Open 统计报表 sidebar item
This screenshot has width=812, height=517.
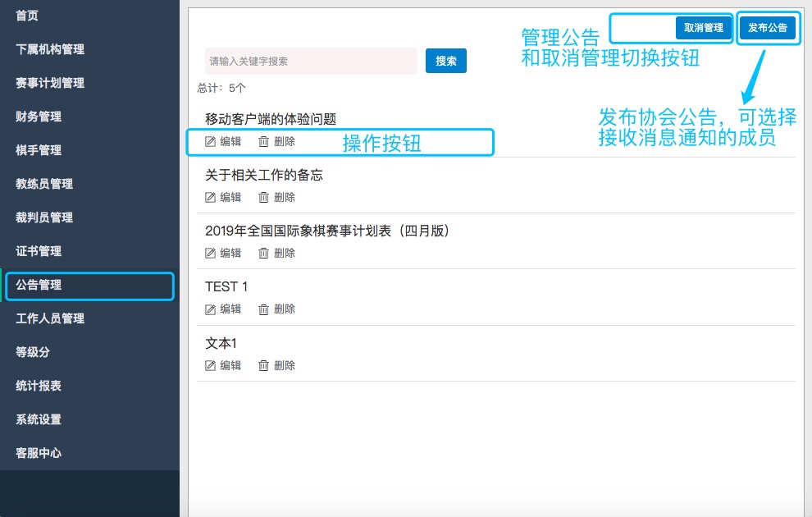pyautogui.click(x=39, y=386)
